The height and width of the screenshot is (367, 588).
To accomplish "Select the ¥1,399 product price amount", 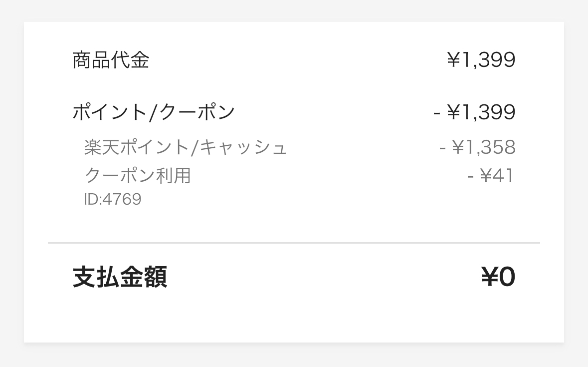I will (481, 59).
